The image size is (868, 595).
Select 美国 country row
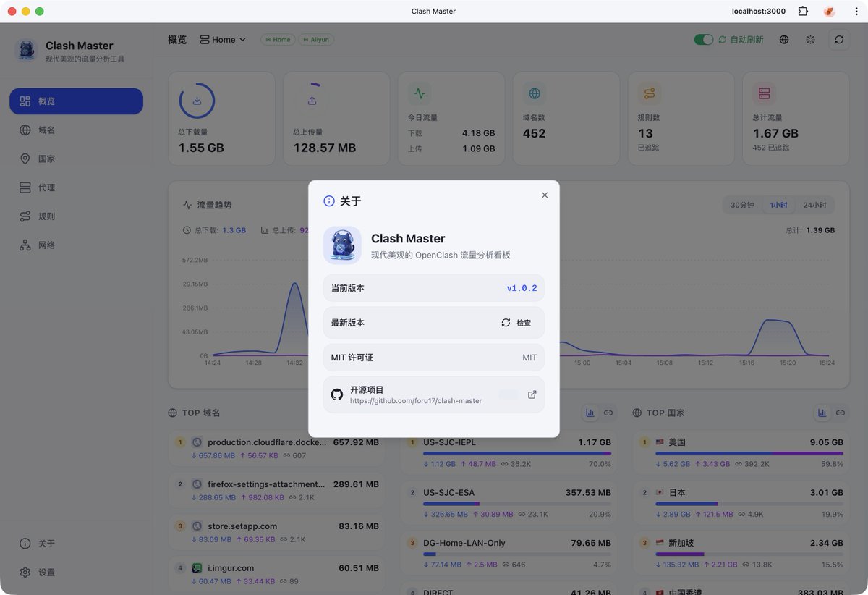coord(741,452)
